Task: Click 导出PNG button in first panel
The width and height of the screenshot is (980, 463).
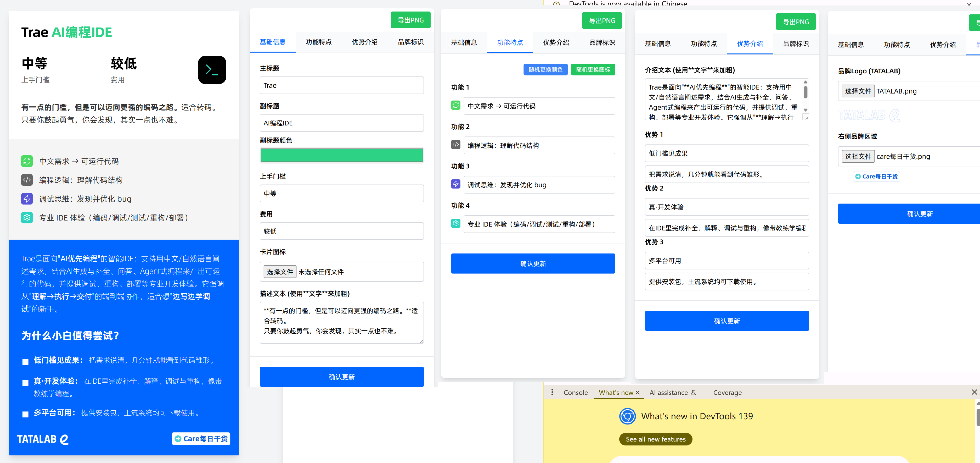Action: pyautogui.click(x=410, y=20)
